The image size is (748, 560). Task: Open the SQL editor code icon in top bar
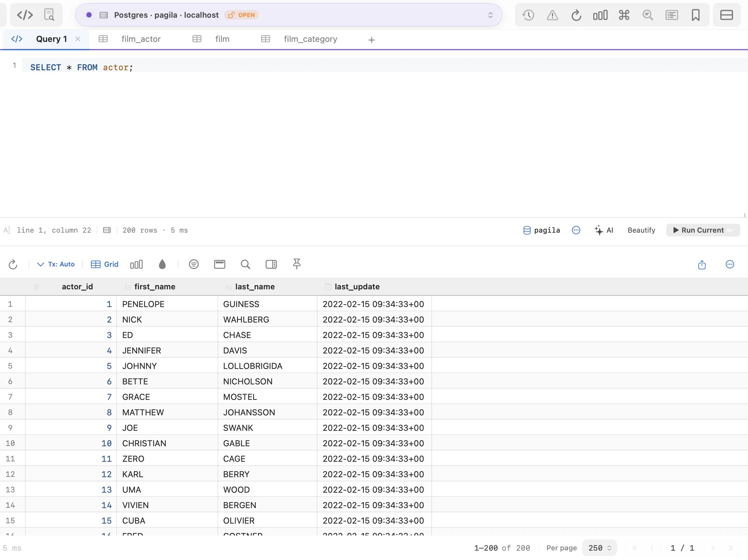[25, 15]
